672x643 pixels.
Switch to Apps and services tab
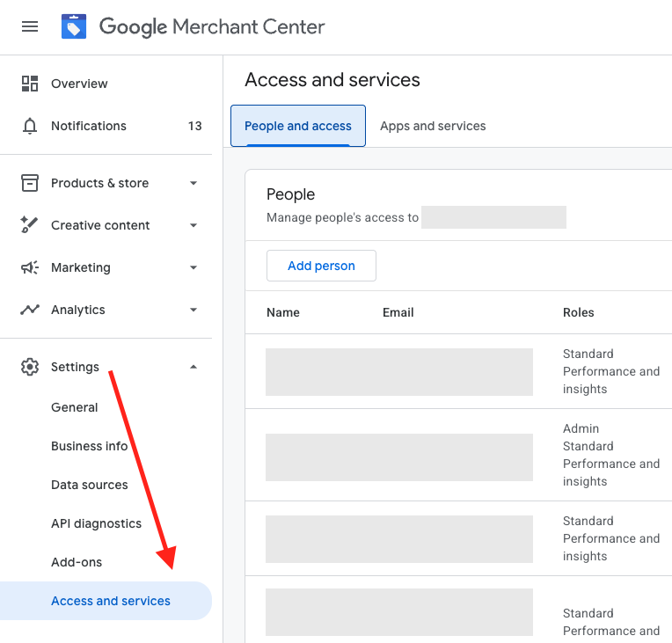pos(433,126)
